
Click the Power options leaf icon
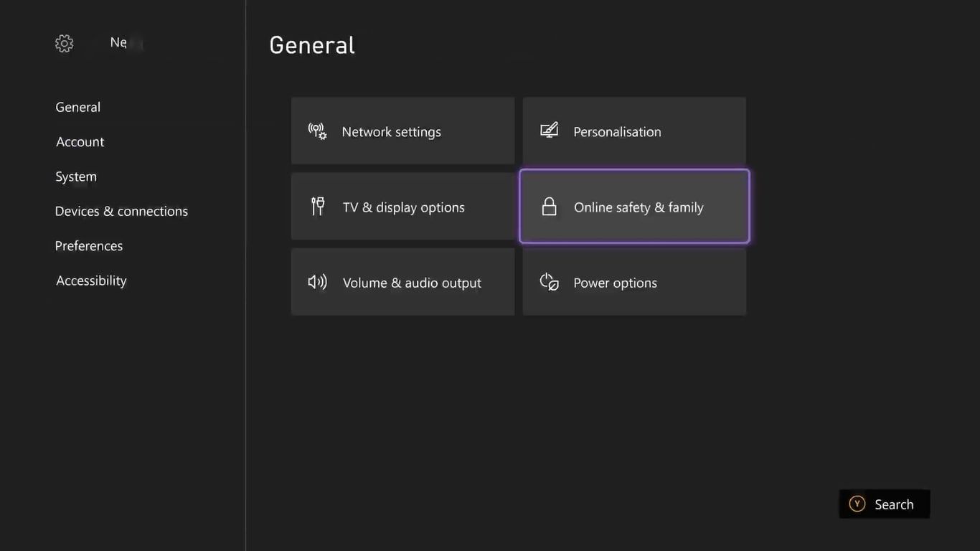[x=549, y=282]
